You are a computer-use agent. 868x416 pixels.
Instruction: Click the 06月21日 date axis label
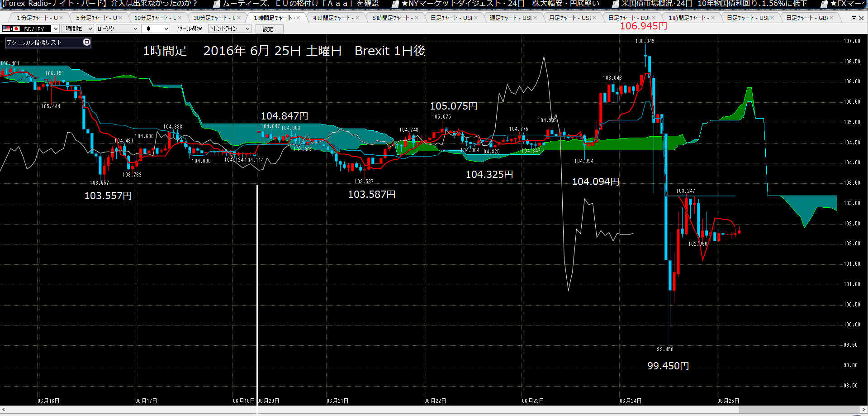[337, 401]
